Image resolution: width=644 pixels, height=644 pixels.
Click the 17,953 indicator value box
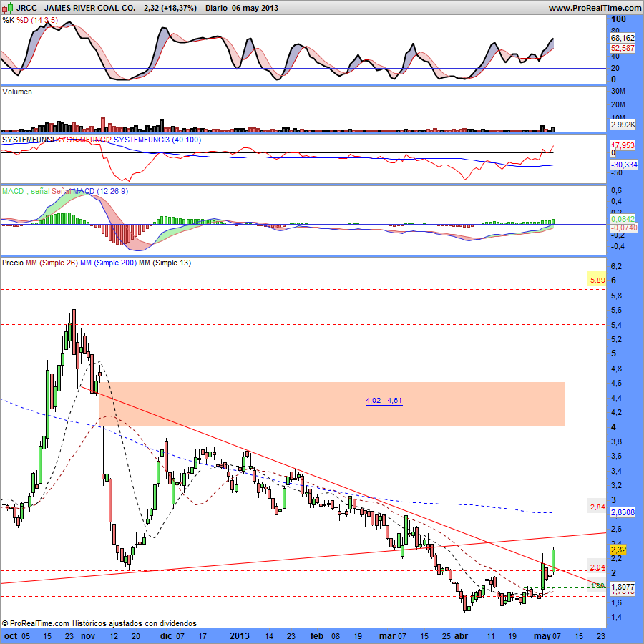[623, 145]
